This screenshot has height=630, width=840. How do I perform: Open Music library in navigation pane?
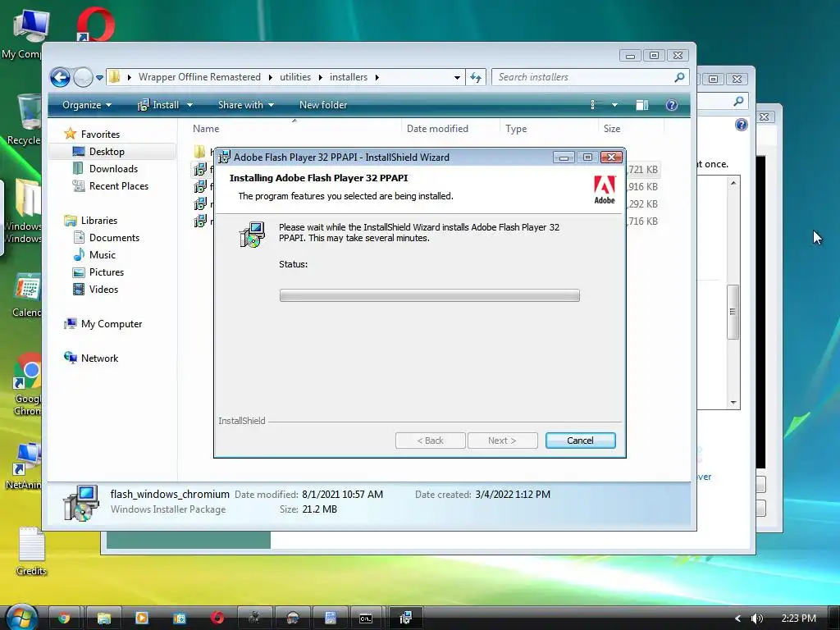click(x=102, y=254)
